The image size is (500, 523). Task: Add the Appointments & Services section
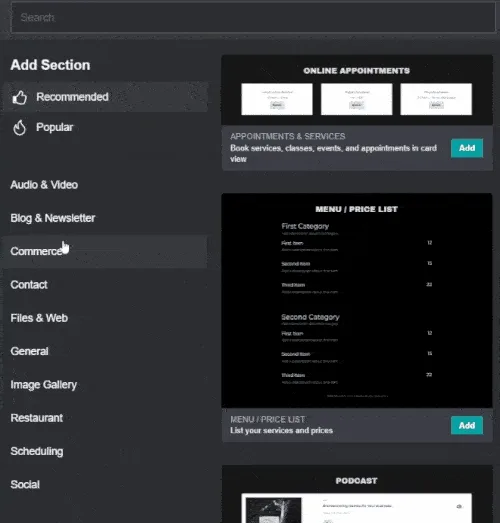pyautogui.click(x=467, y=148)
